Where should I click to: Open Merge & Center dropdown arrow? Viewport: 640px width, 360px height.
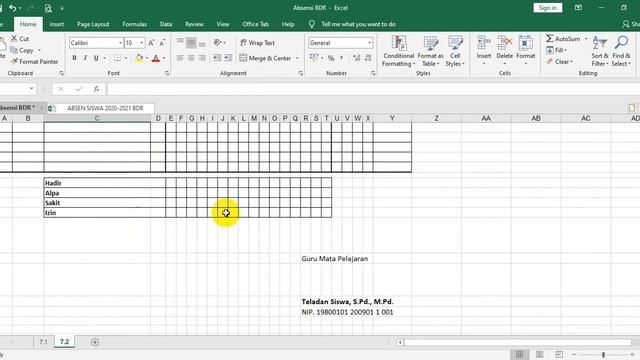297,58
